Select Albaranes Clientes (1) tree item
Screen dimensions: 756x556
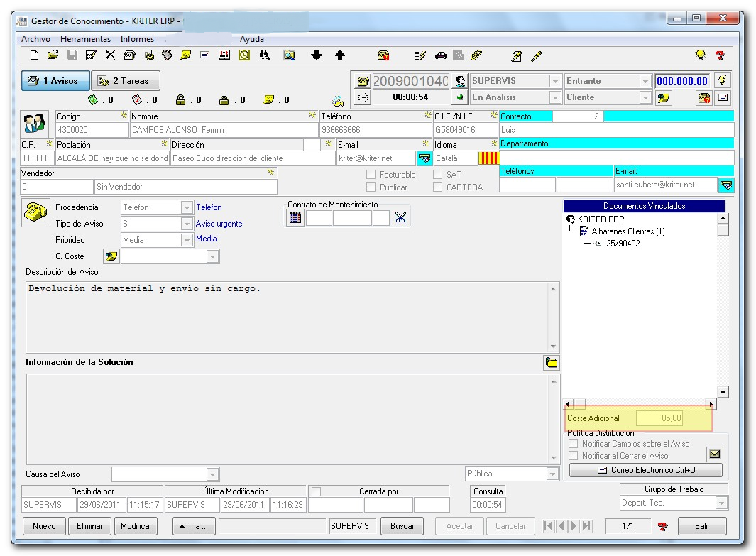pyautogui.click(x=628, y=231)
